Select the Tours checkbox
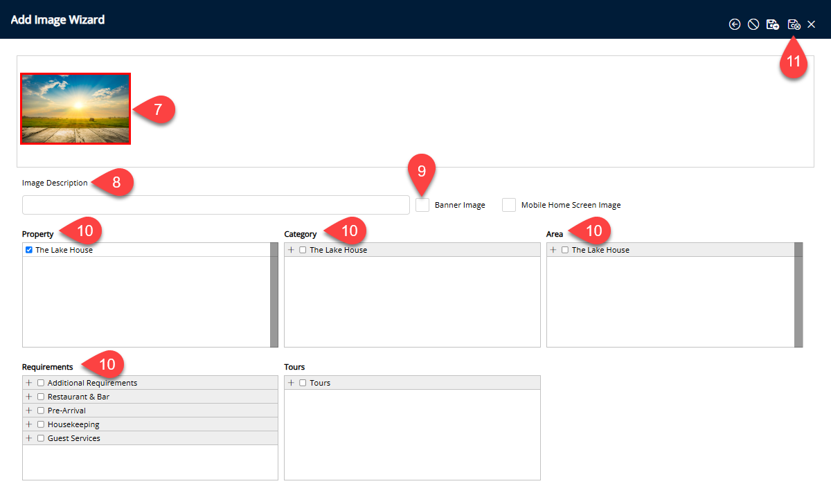The width and height of the screenshot is (831, 504). point(303,383)
